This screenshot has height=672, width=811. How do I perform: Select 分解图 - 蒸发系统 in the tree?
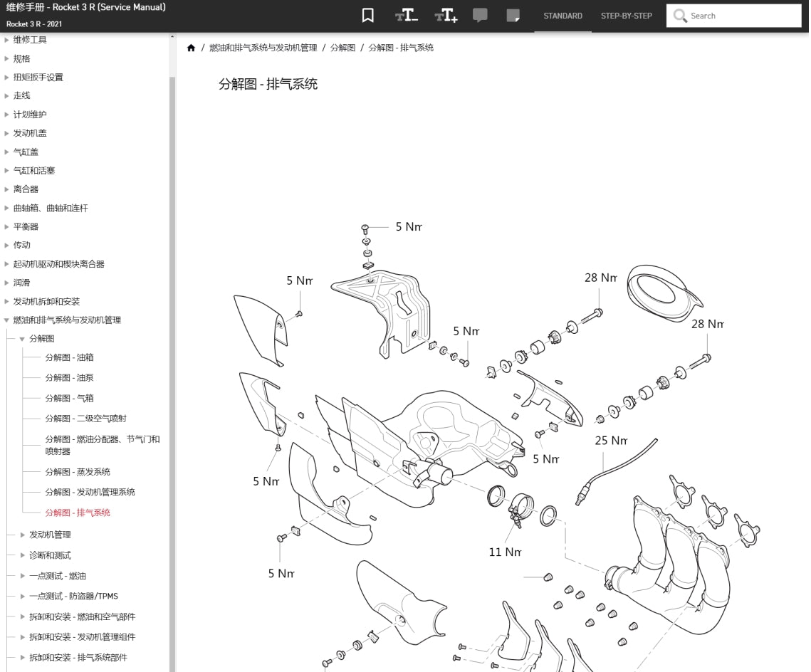click(x=76, y=471)
